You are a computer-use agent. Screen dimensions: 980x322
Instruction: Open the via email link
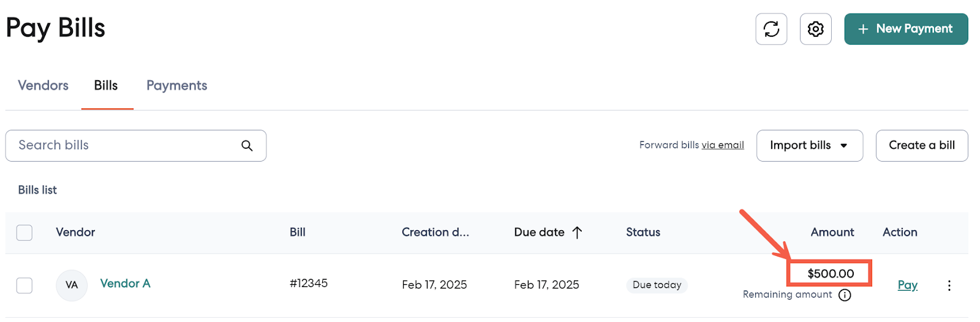tap(723, 145)
